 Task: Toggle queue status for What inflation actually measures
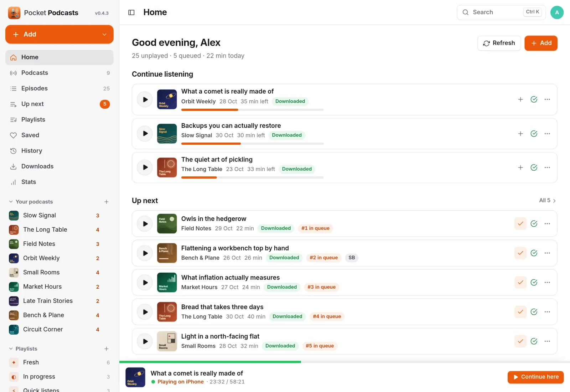click(520, 283)
